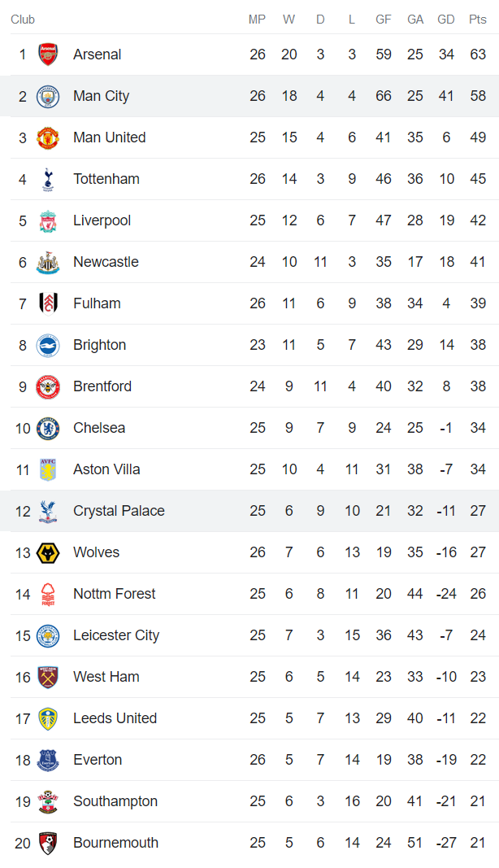Click the Newcastle United badge
Viewport: 499px width, 868px height.
[x=48, y=262]
